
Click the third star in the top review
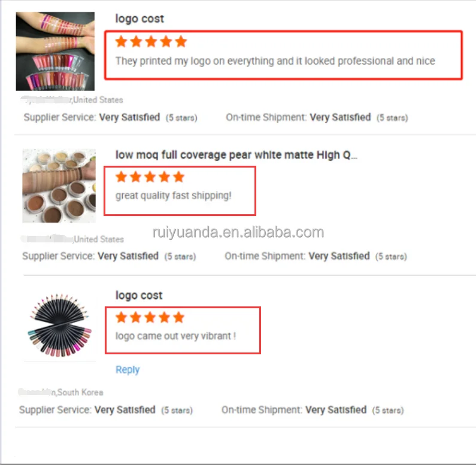coord(151,41)
